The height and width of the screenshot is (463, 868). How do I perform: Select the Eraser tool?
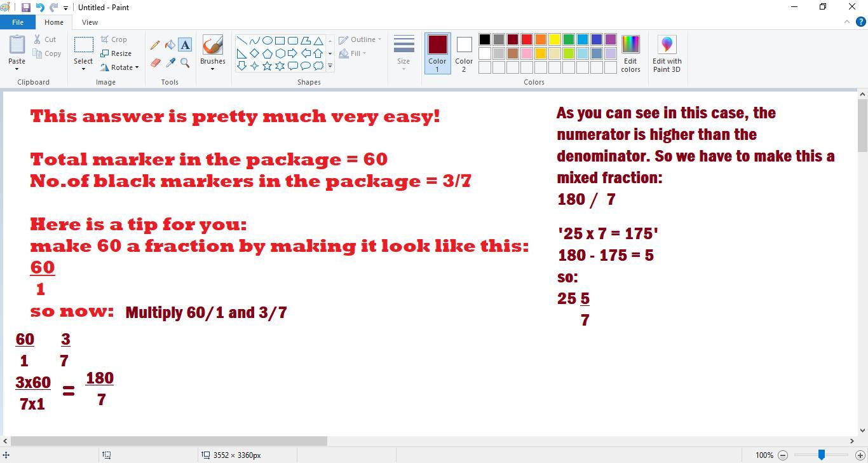(155, 63)
